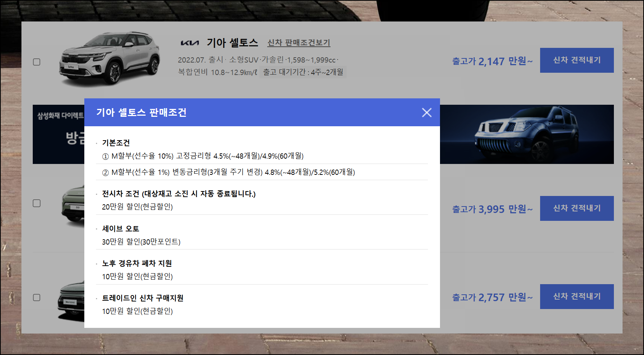Select the 트레이드인 신차 구매지원 heading
644x355 pixels.
[143, 298]
